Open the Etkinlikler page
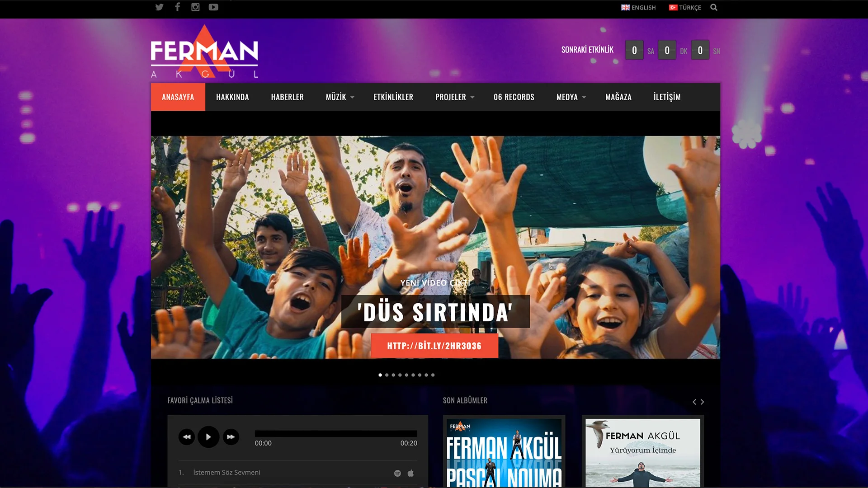This screenshot has height=488, width=868. click(393, 97)
